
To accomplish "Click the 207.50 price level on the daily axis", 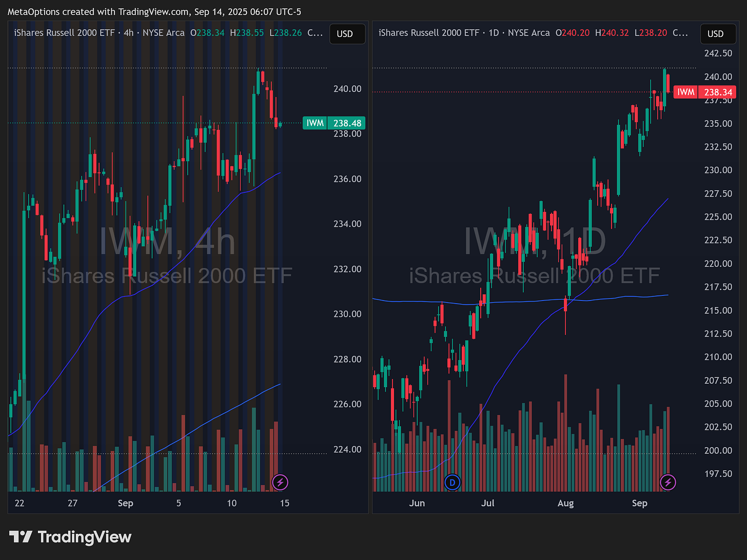I will [718, 381].
